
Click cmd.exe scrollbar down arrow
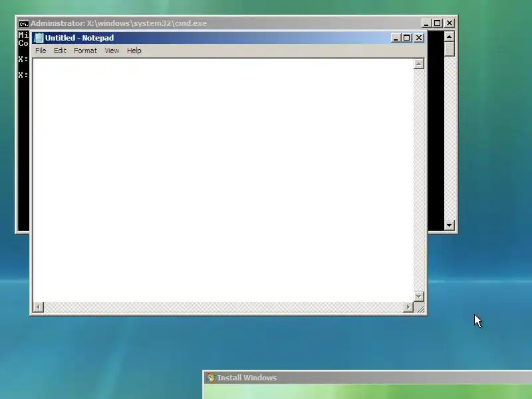tap(450, 225)
